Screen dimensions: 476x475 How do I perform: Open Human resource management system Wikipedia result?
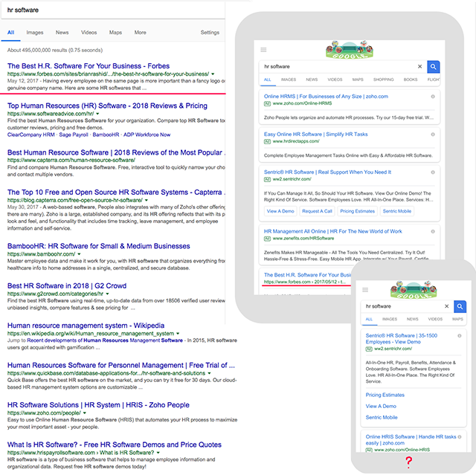pyautogui.click(x=86, y=326)
